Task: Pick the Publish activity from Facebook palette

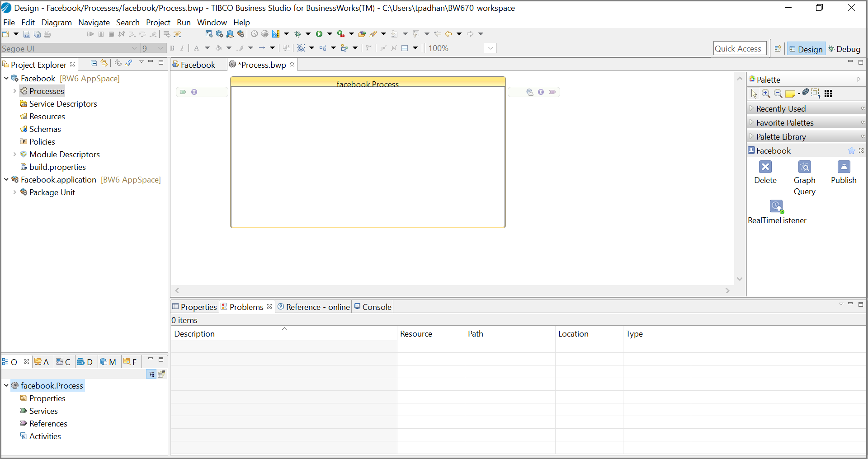Action: [843, 168]
